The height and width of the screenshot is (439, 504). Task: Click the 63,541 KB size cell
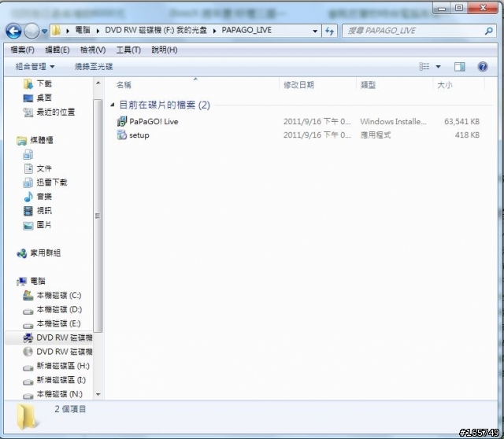tap(461, 121)
